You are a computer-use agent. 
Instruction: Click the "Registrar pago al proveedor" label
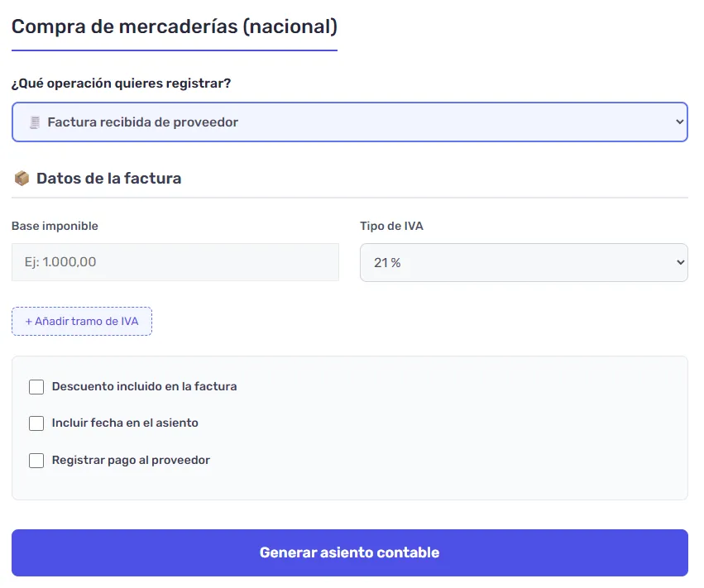(130, 461)
